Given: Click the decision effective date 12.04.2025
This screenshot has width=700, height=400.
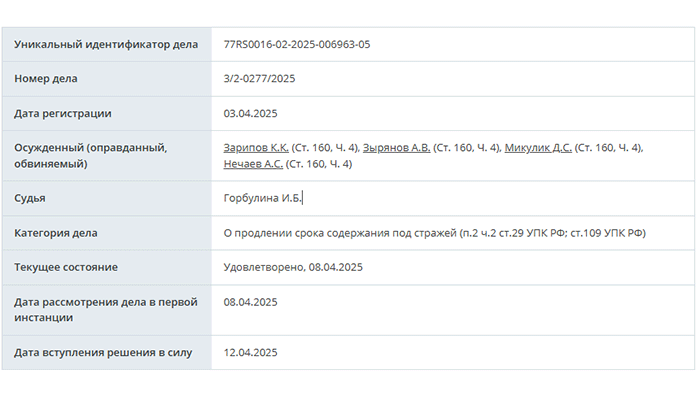Looking at the screenshot, I should coord(250,352).
